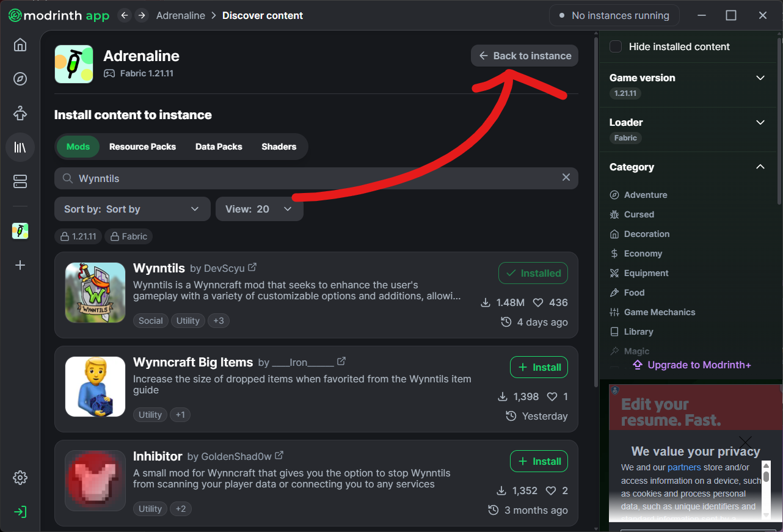The height and width of the screenshot is (532, 783).
Task: Click the Back to instance button
Action: (525, 56)
